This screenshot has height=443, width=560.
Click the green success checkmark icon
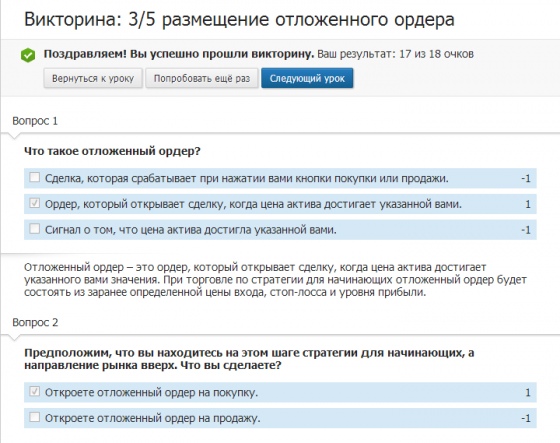28,55
